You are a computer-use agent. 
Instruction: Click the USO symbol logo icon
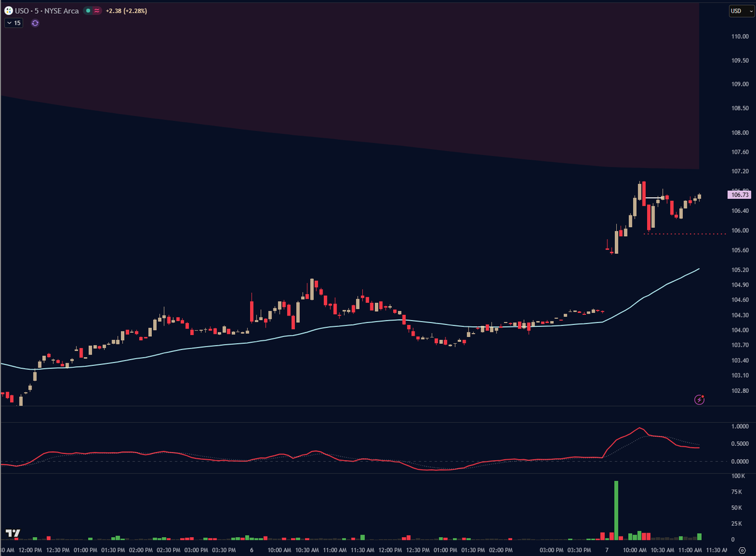tap(8, 11)
